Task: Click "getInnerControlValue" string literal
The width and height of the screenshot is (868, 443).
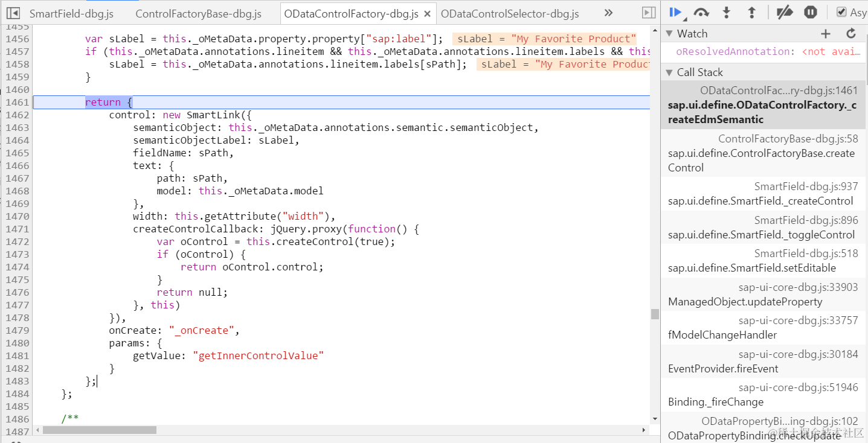Action: point(258,356)
